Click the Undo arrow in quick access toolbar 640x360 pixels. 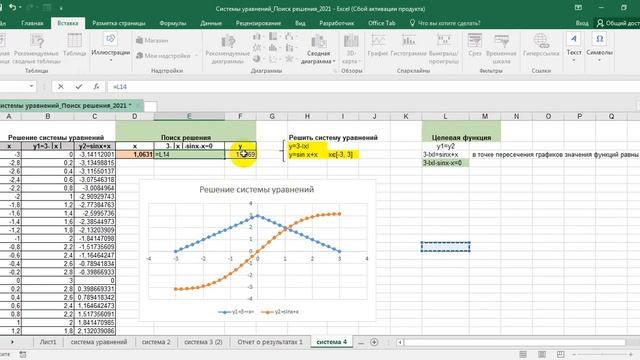click(13, 7)
